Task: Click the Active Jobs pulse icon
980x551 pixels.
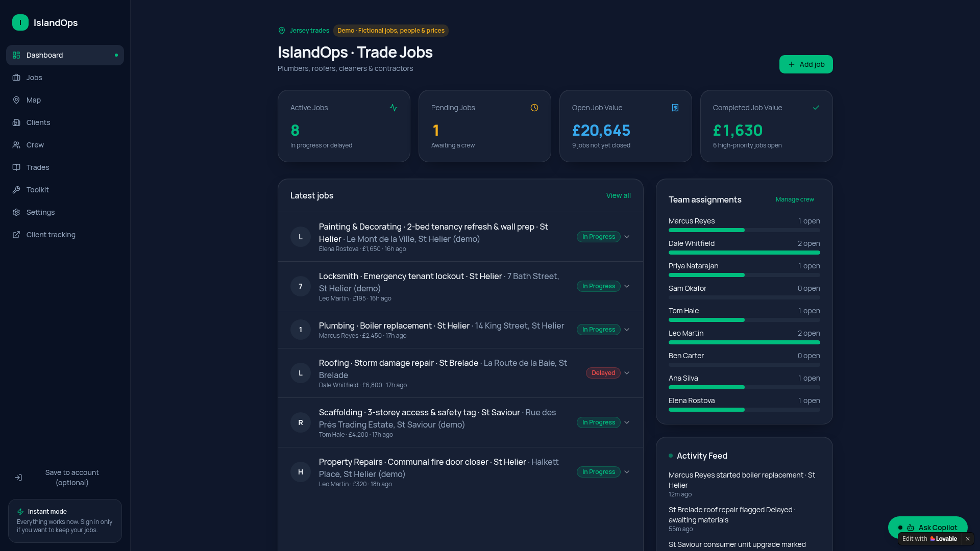Action: coord(394,108)
